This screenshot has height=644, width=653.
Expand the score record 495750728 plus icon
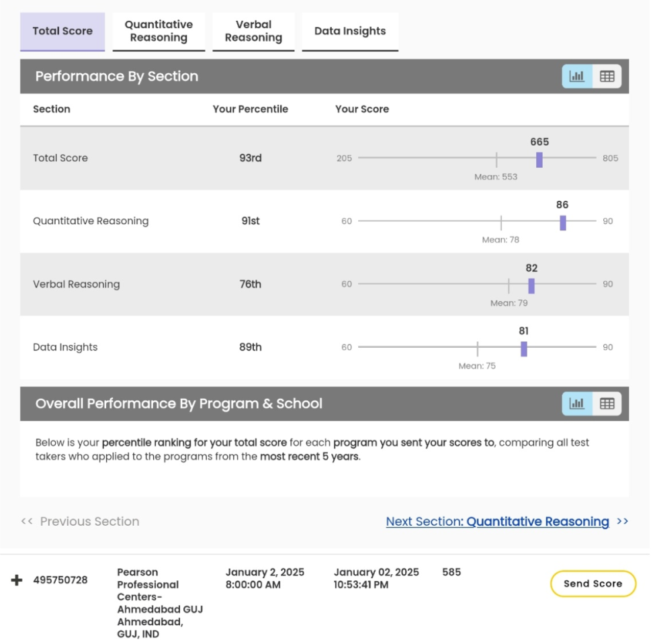[x=17, y=580]
